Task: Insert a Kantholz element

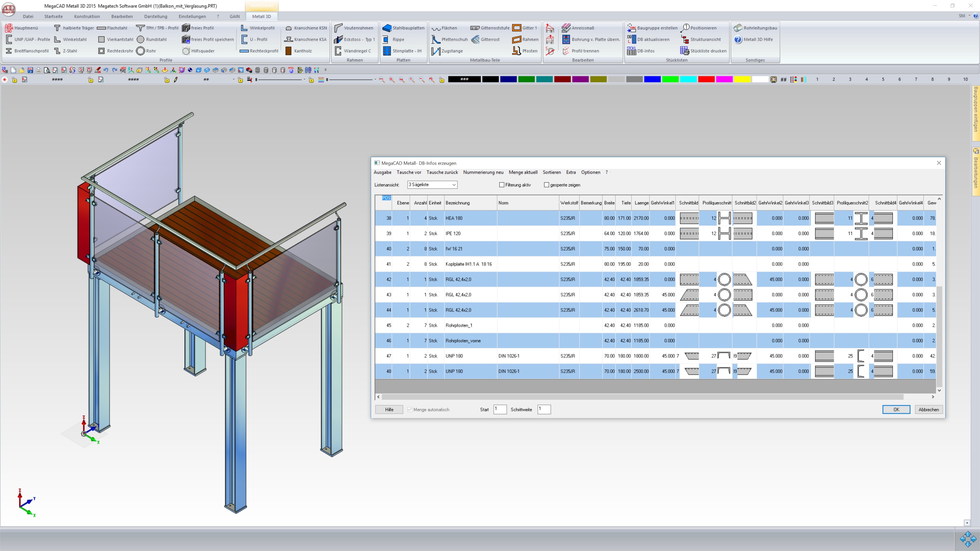Action: point(298,51)
